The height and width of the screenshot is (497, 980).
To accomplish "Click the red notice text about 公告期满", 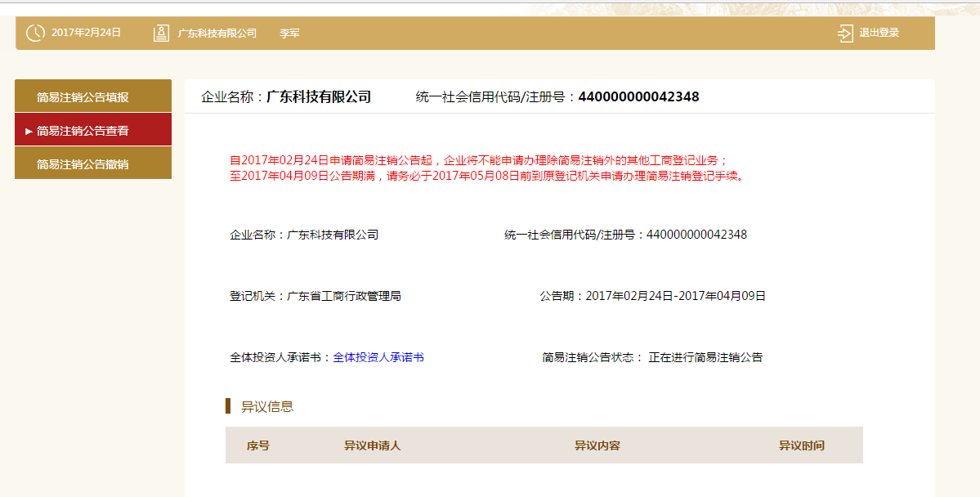I will 487,176.
